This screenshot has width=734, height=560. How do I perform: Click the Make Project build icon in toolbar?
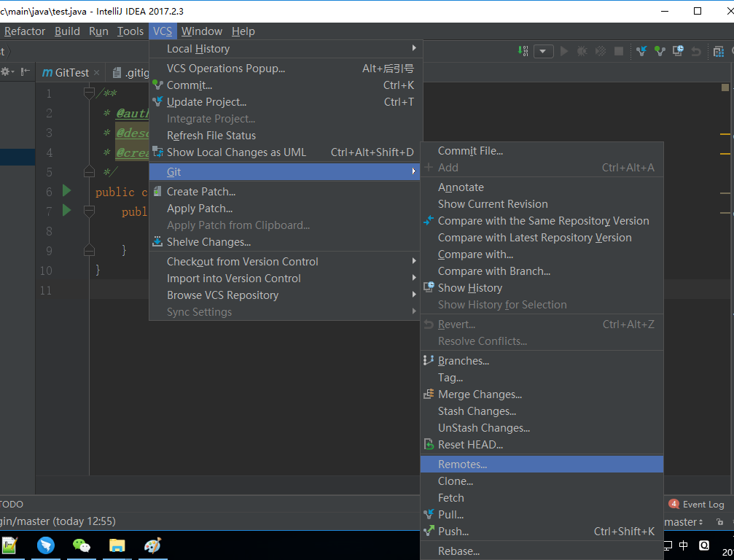click(x=523, y=50)
